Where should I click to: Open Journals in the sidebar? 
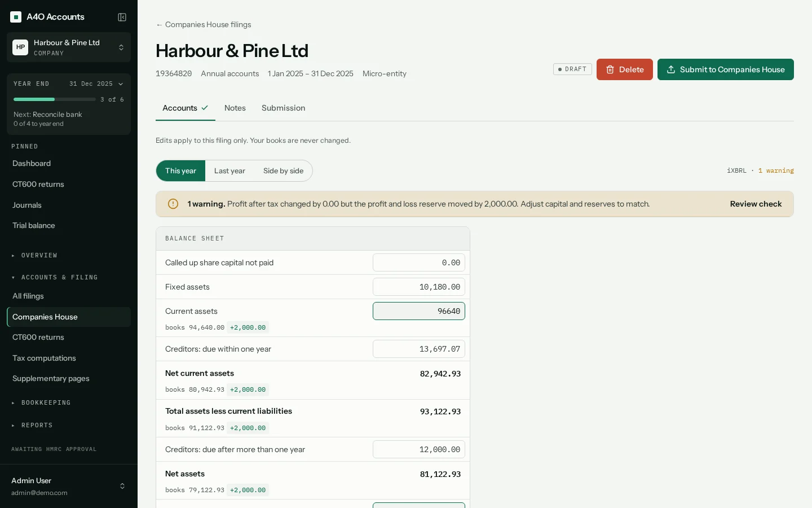[69, 205]
